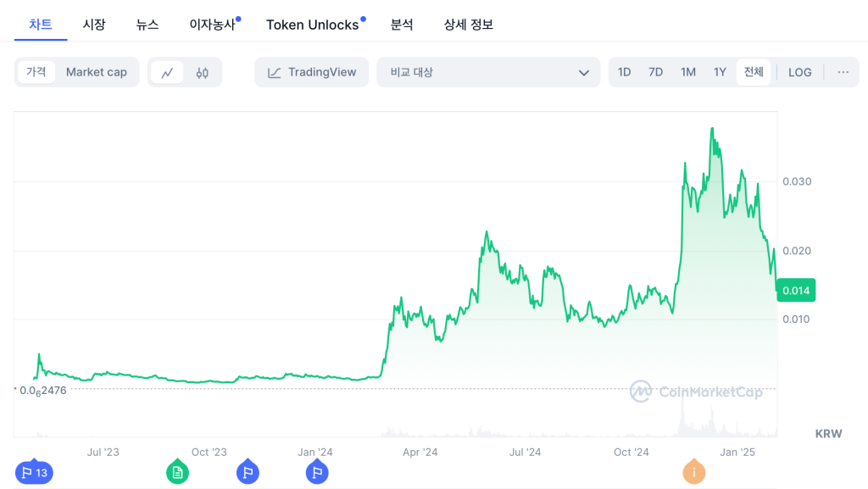
Task: Click the KRW currency label
Action: coord(828,433)
